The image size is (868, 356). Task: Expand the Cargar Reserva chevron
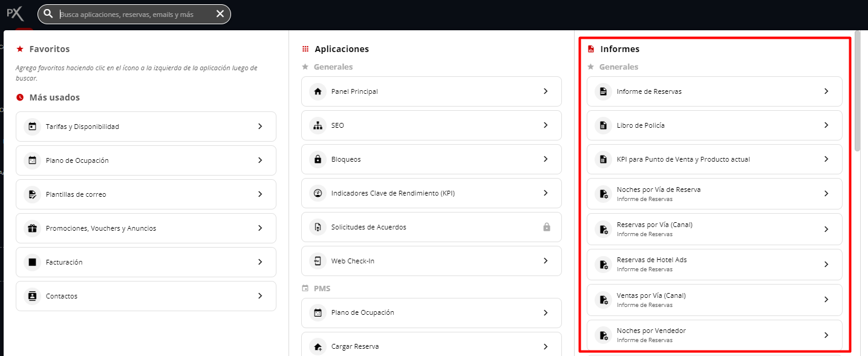546,346
